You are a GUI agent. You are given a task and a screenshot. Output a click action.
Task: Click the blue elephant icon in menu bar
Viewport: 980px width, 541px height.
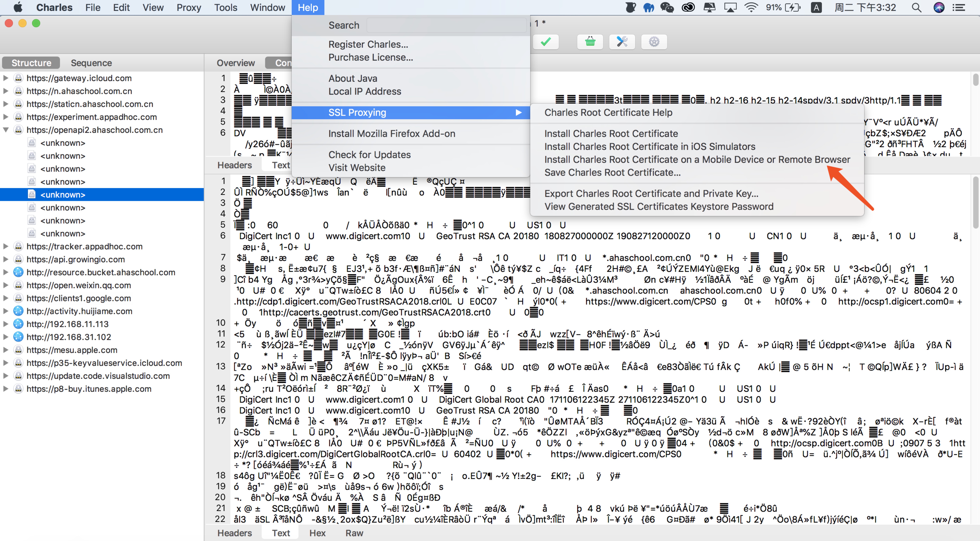[x=648, y=8]
